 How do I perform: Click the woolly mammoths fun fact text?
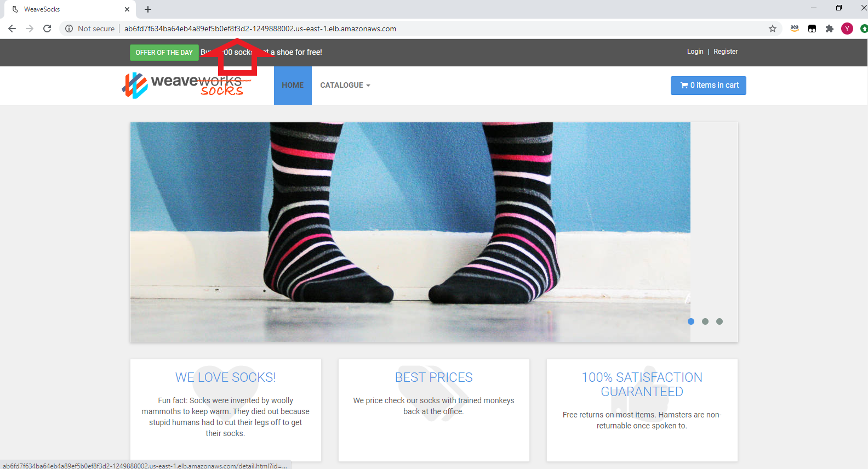(225, 417)
